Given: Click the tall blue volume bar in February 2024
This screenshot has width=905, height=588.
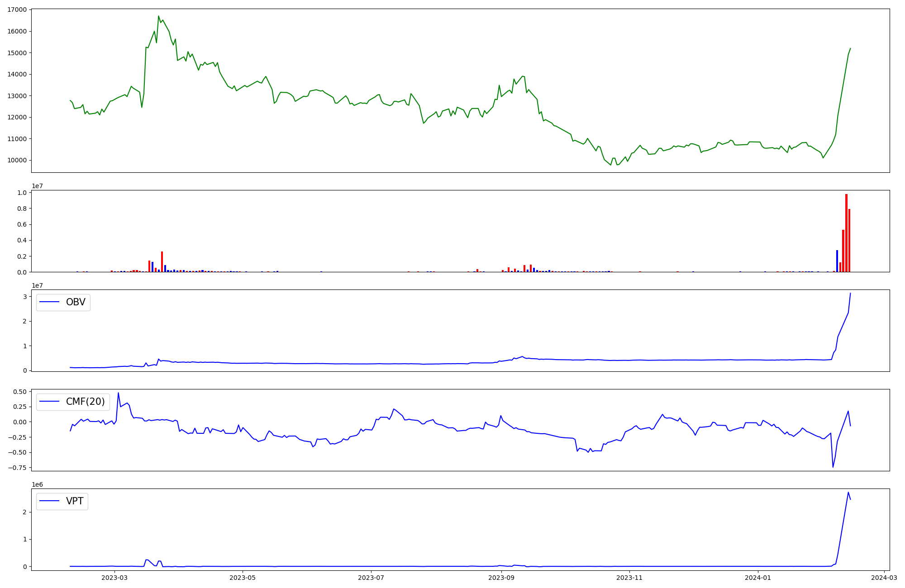Looking at the screenshot, I should pos(837,261).
